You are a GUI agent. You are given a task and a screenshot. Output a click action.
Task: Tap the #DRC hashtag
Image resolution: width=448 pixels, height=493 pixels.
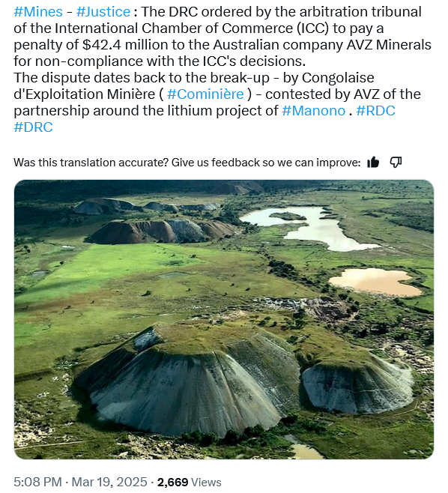click(x=33, y=127)
